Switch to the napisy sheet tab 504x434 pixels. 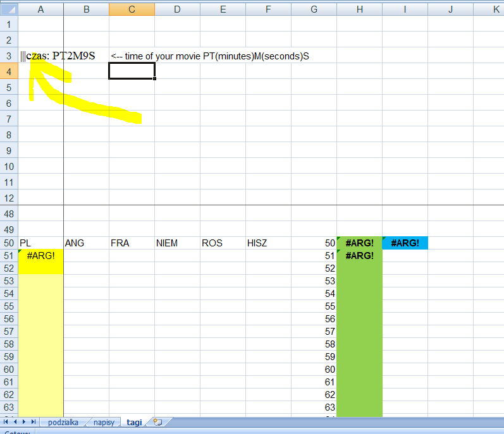point(104,422)
